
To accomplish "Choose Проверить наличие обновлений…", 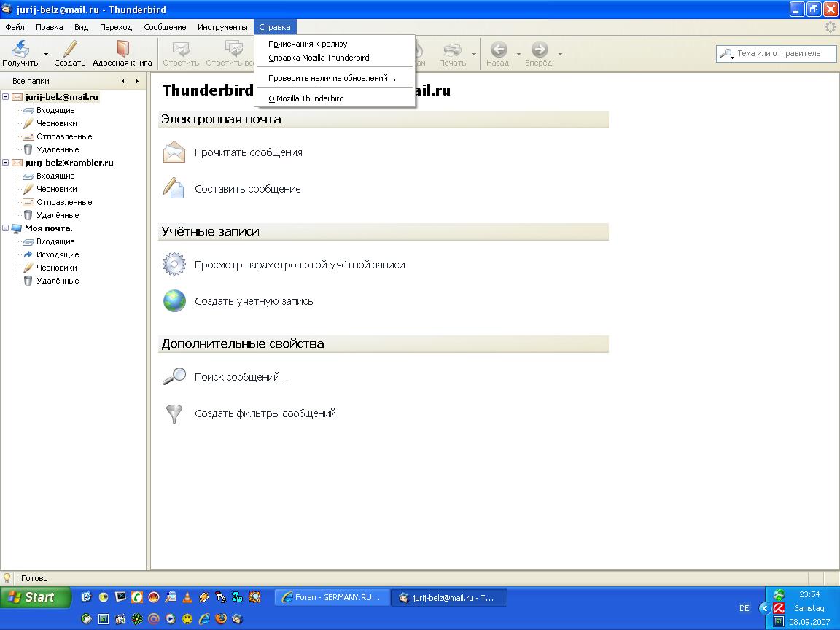I will 334,78.
